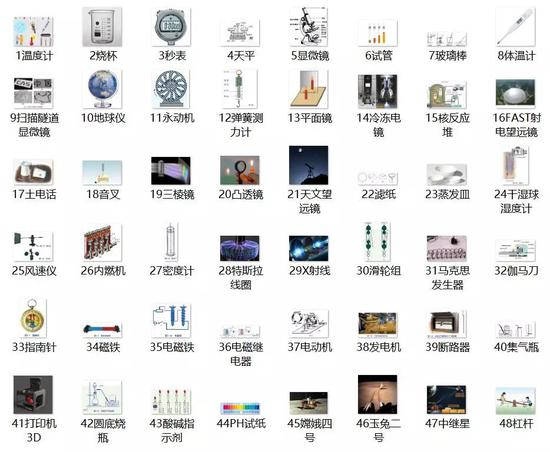This screenshot has width=550, height=452.
Task: Click the 10地球仪 globe icon
Action: [x=102, y=89]
